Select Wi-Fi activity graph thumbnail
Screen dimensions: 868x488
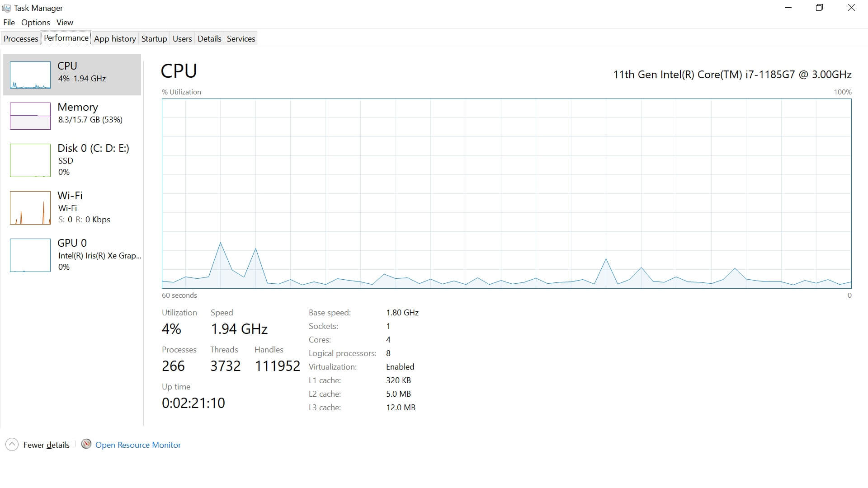click(x=30, y=208)
